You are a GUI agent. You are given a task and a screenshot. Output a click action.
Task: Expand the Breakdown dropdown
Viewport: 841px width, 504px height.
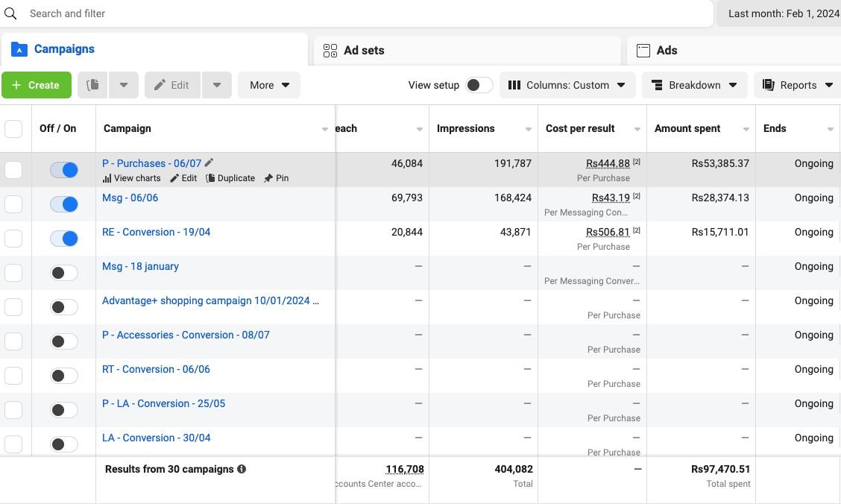(x=694, y=85)
